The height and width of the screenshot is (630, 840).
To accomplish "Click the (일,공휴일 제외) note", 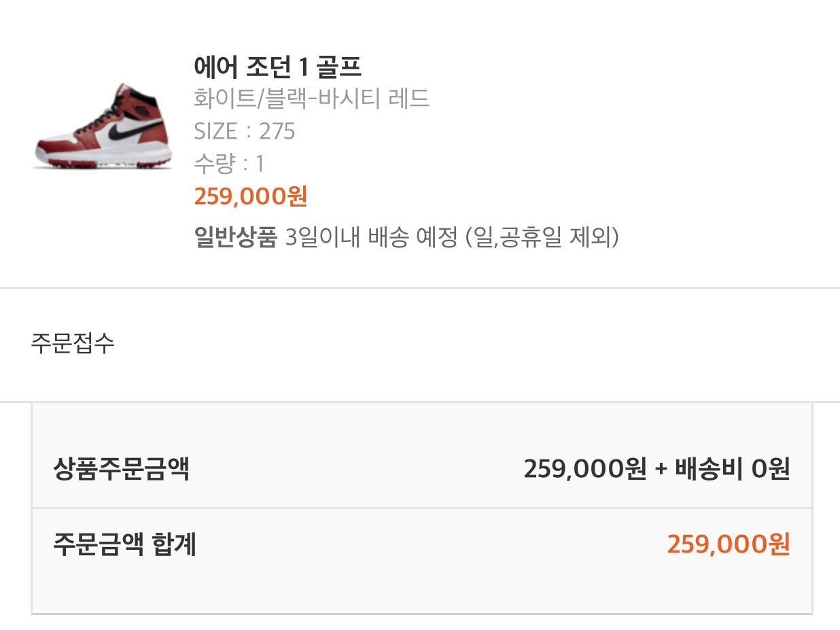I will [542, 237].
